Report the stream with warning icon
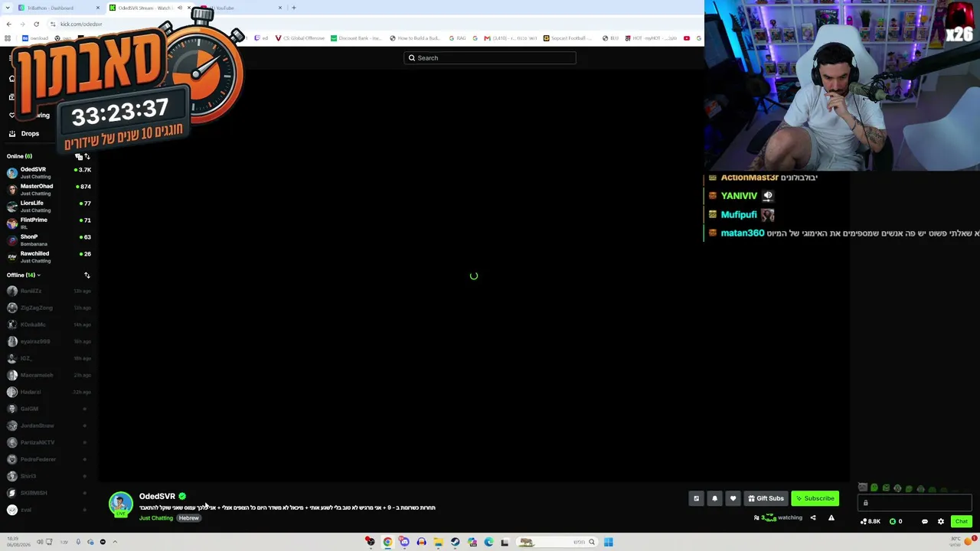Viewport: 980px width, 551px height. click(831, 518)
